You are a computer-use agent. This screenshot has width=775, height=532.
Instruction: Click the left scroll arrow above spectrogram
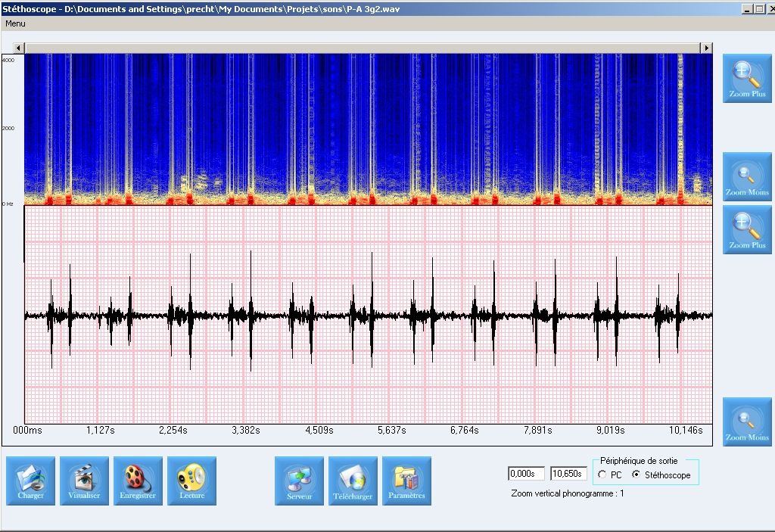tap(19, 48)
